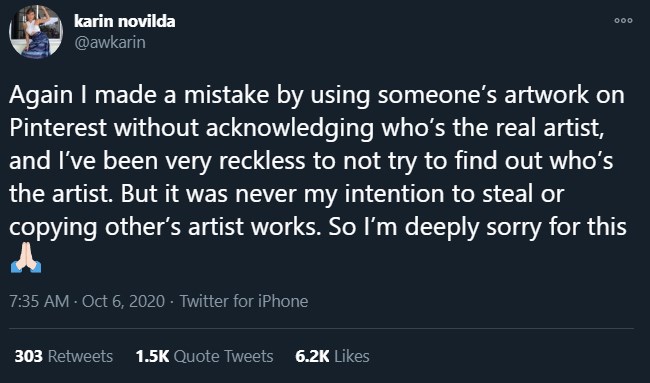Click the Likes label text
The height and width of the screenshot is (383, 650).
[x=352, y=356]
